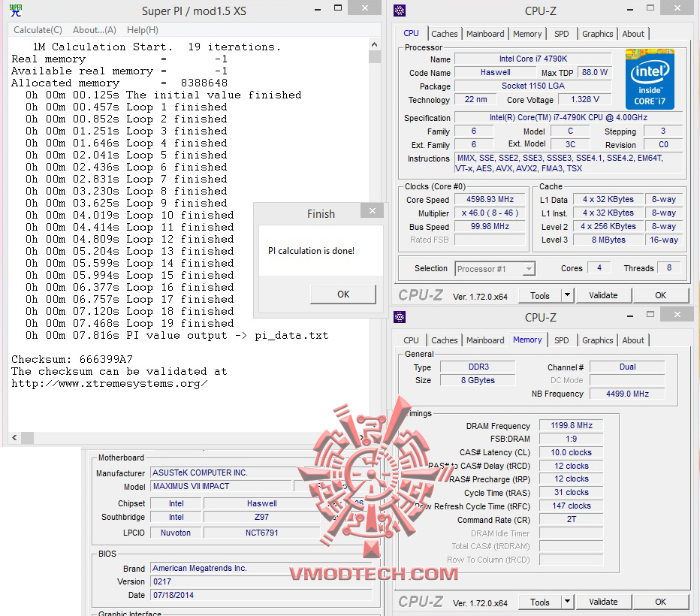Click the Core Voltage value 1.328 V
700x616 pixels.
click(585, 99)
